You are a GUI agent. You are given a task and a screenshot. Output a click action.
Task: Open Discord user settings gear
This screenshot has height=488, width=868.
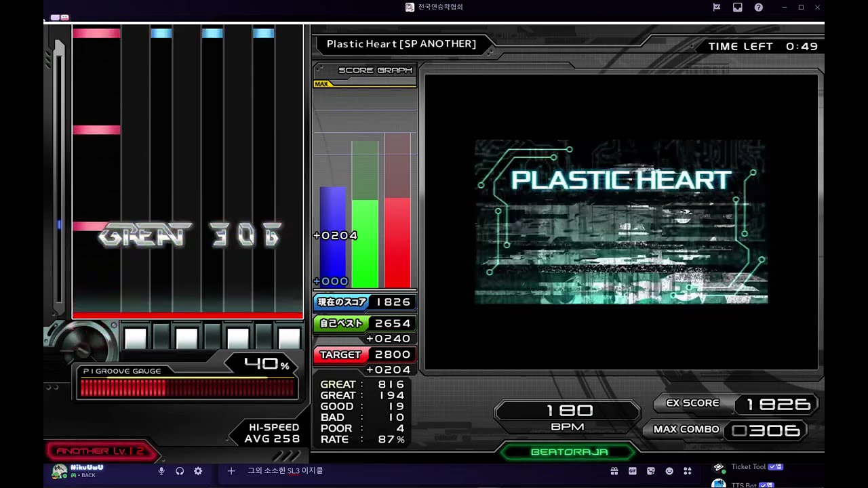(x=198, y=471)
